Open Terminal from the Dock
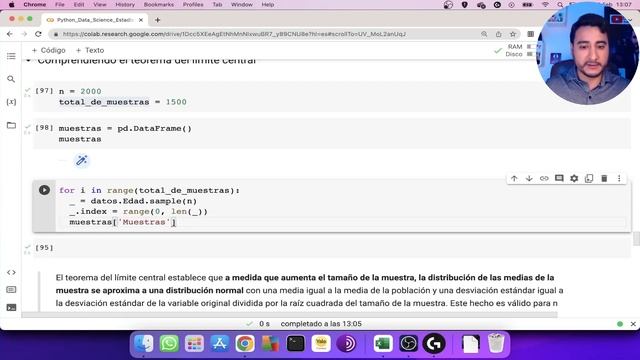The image size is (640, 360). [x=296, y=344]
